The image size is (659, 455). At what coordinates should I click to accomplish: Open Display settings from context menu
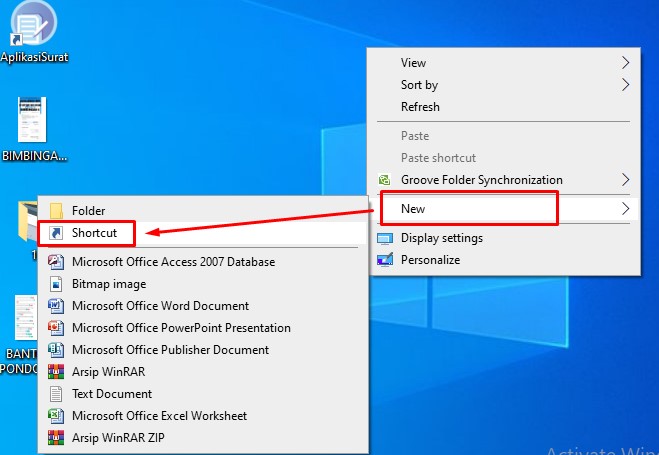click(x=504, y=238)
